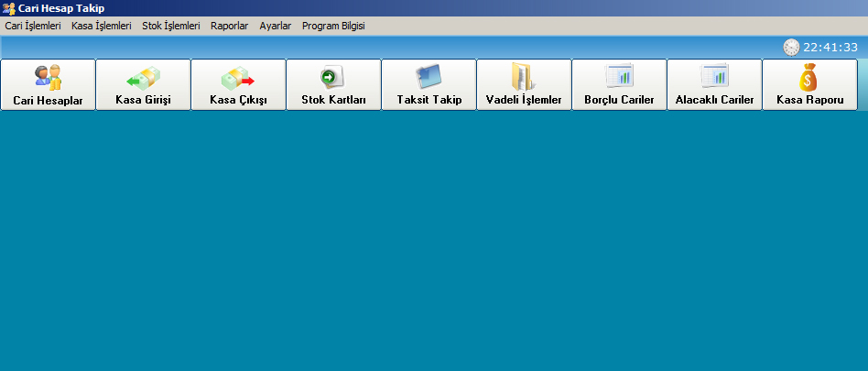The width and height of the screenshot is (868, 371).
Task: Click the clock icon beside the time
Action: pos(792,48)
